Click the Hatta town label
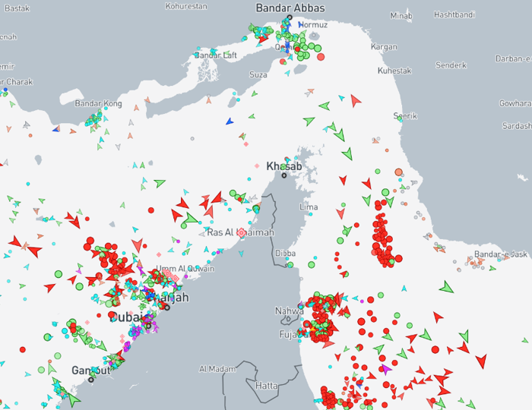The height and width of the screenshot is (410, 532). click(x=267, y=386)
